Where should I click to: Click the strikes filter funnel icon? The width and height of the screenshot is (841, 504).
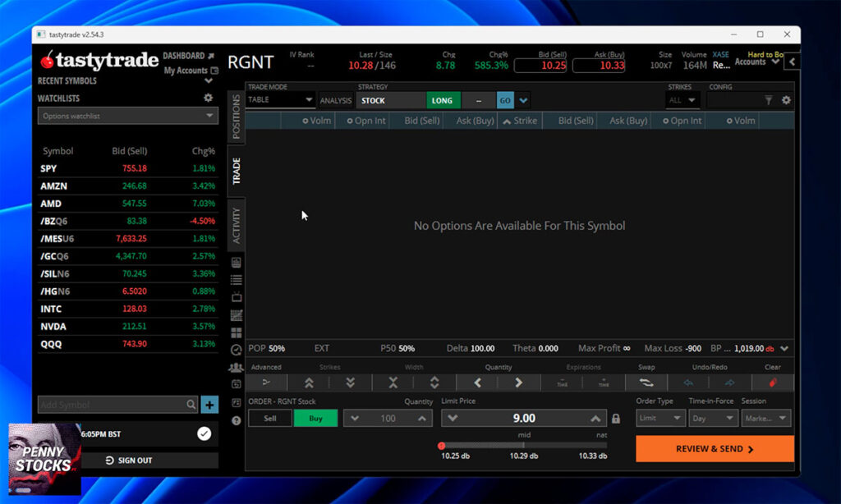tap(768, 100)
